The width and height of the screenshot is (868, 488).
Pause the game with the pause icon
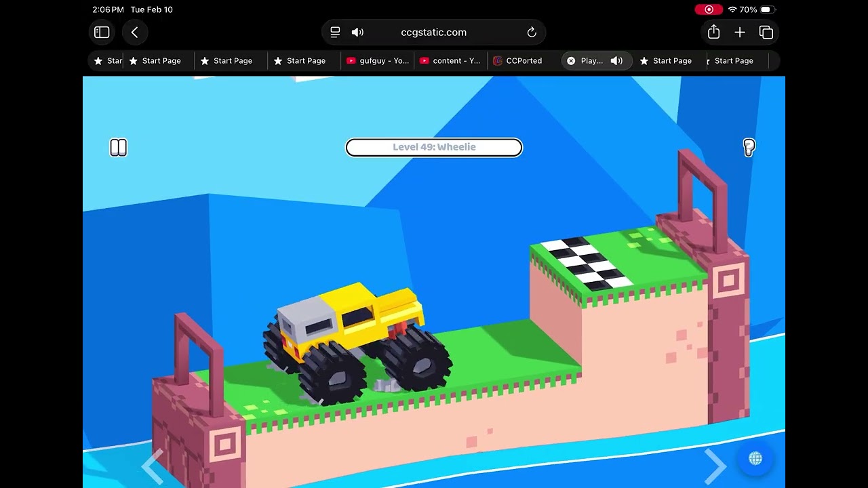click(x=119, y=148)
